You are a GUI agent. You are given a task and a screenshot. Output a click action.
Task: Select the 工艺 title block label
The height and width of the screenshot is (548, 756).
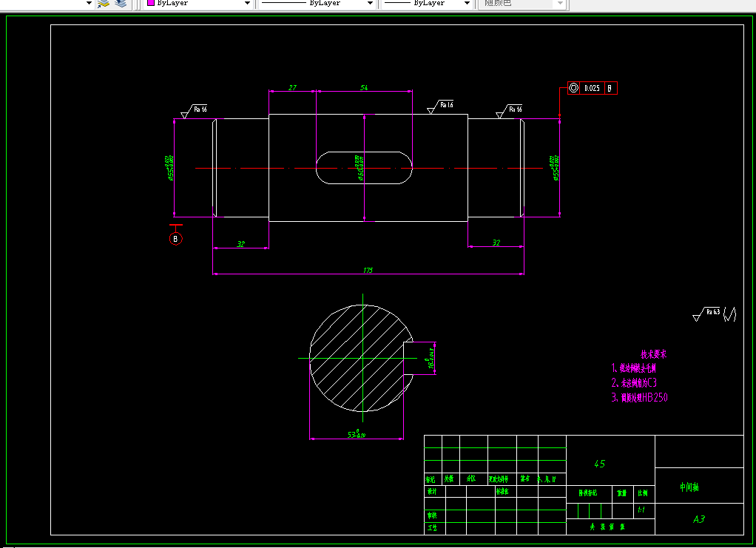[x=431, y=528]
